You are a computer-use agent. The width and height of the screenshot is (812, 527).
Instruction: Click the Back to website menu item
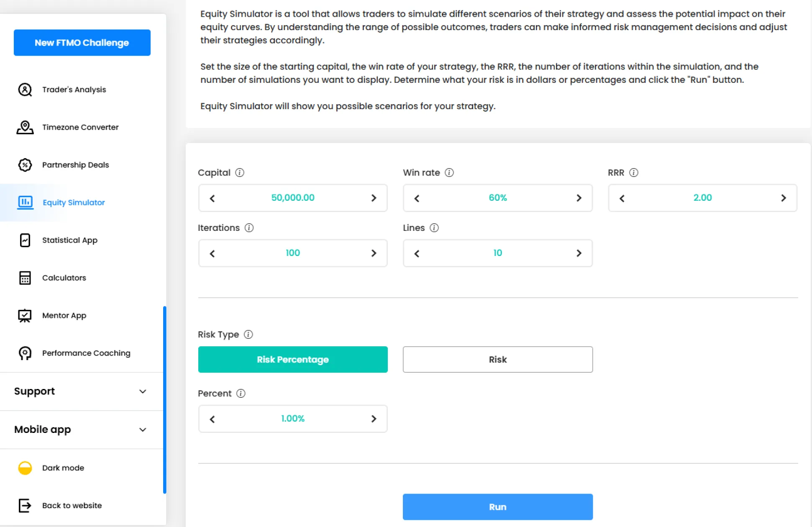tap(72, 505)
